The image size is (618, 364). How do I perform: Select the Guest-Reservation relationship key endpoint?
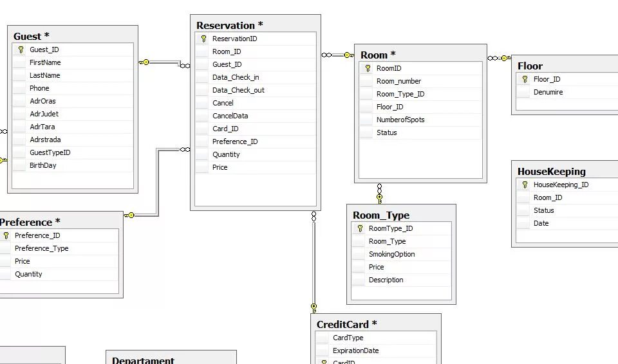(144, 62)
